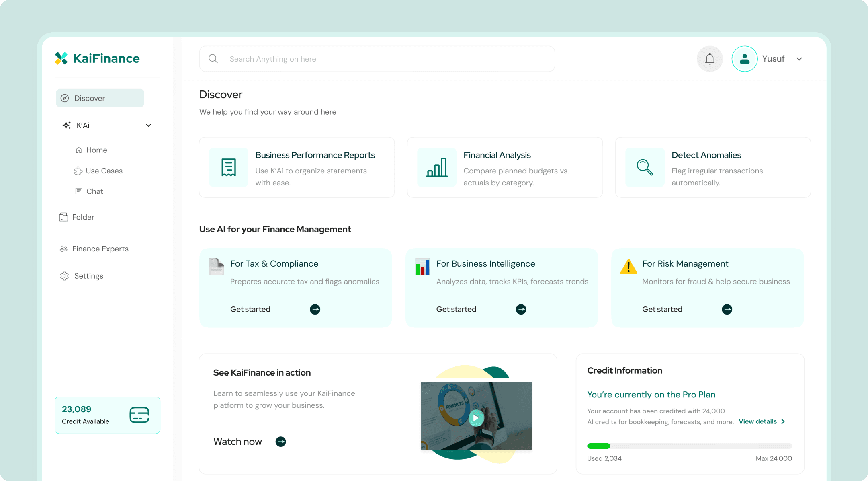
Task: Click the K'Ai sparkle icon
Action: pyautogui.click(x=66, y=125)
